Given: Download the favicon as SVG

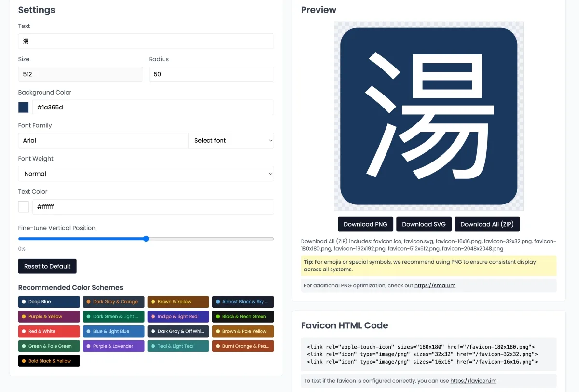Looking at the screenshot, I should (x=424, y=224).
